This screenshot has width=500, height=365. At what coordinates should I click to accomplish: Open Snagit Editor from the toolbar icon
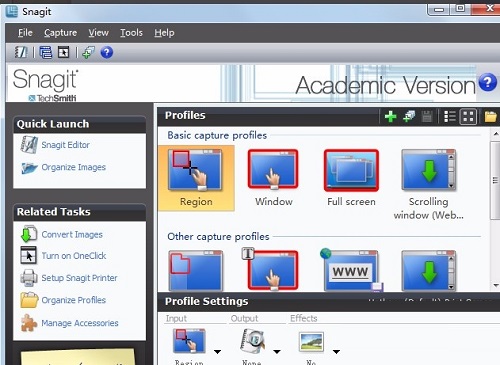point(21,53)
